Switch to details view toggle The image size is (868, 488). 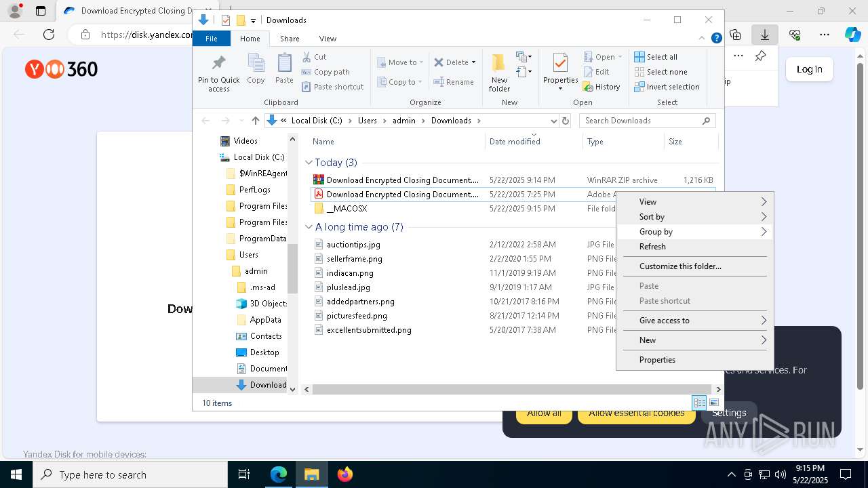click(x=699, y=403)
